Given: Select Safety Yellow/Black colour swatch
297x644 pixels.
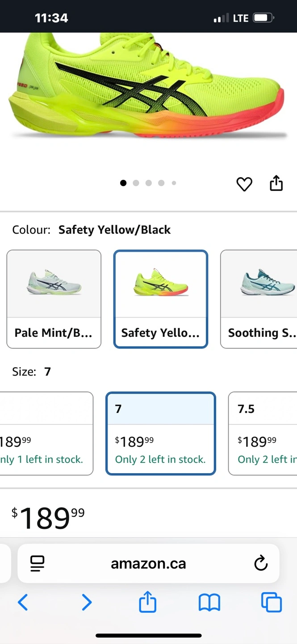Looking at the screenshot, I should tap(161, 299).
